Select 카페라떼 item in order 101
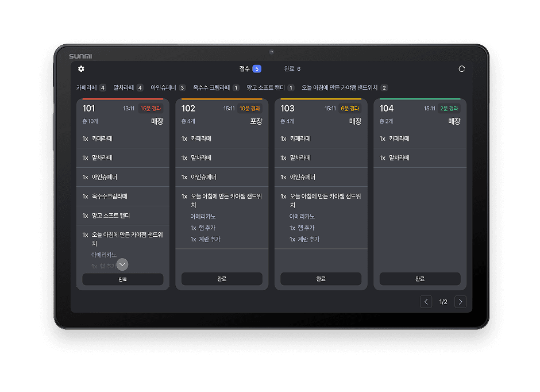The height and width of the screenshot is (392, 540). [122, 139]
